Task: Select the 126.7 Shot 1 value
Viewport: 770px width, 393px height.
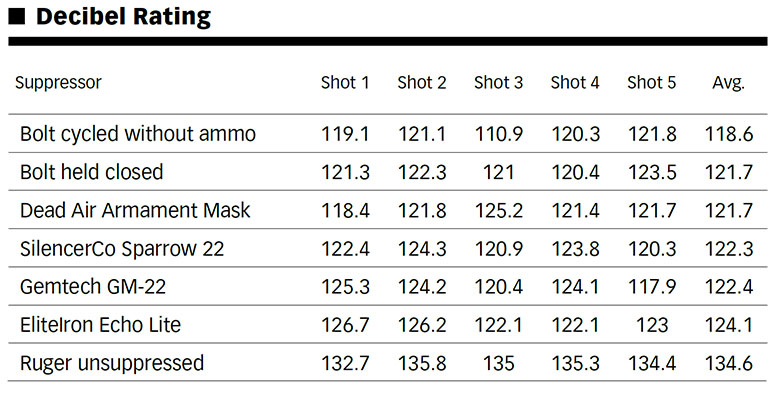Action: pos(345,325)
